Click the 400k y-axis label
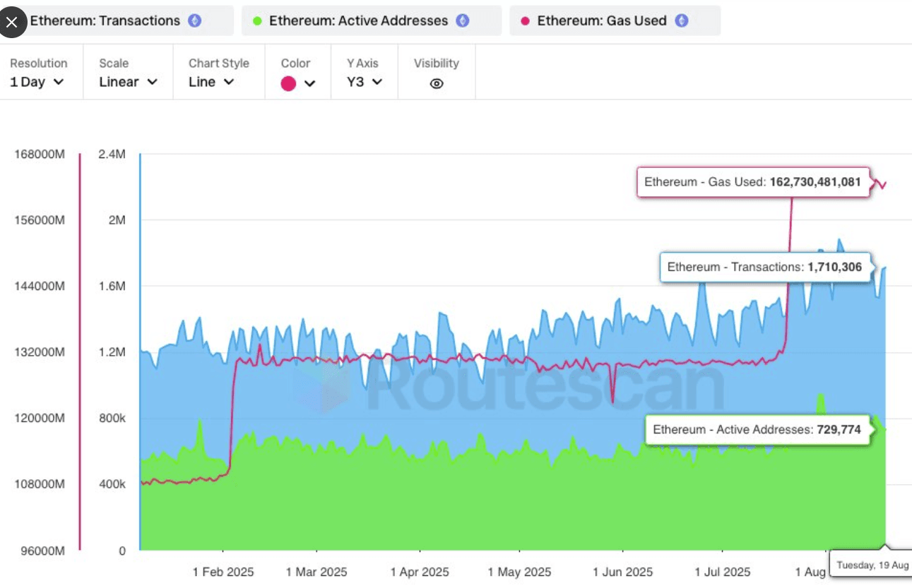 pyautogui.click(x=111, y=484)
